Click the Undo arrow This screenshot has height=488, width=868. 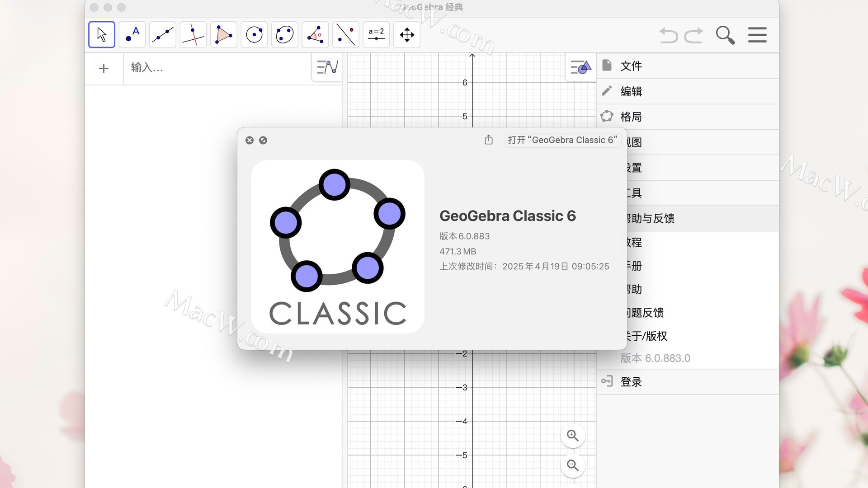pyautogui.click(x=669, y=35)
